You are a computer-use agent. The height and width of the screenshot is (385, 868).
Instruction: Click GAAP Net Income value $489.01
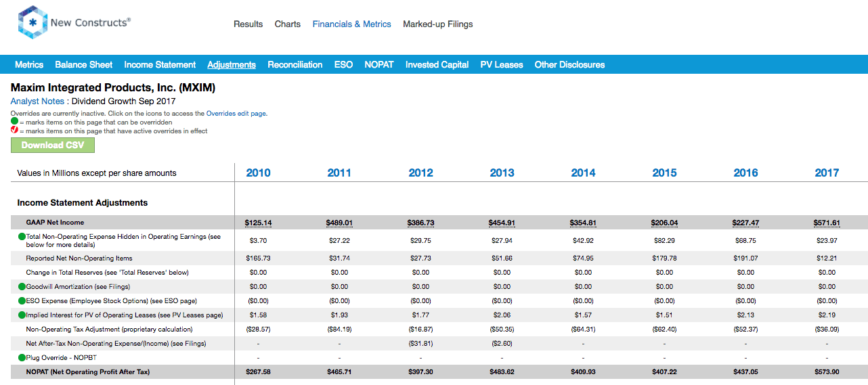pyautogui.click(x=340, y=223)
